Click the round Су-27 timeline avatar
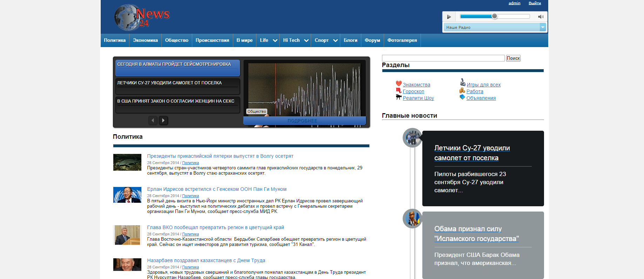This screenshot has width=644, height=279. [412, 138]
